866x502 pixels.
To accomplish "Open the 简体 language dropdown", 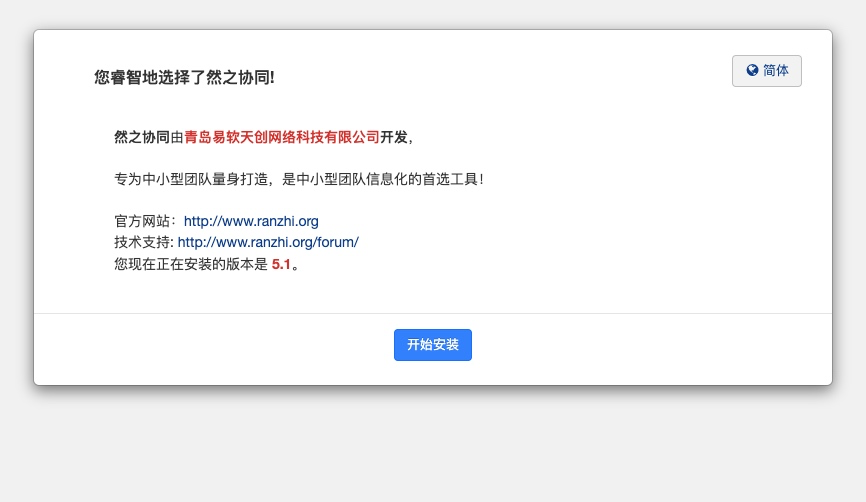I will [x=767, y=71].
